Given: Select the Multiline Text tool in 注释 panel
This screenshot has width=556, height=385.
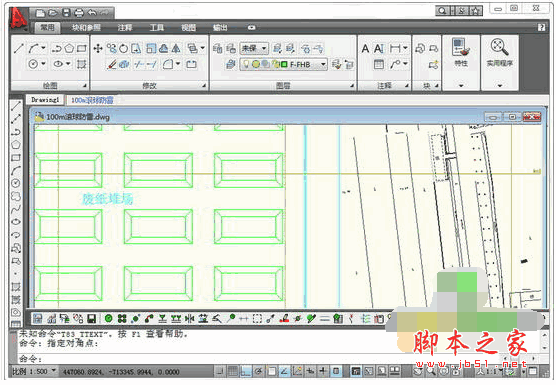Looking at the screenshot, I should (x=365, y=48).
